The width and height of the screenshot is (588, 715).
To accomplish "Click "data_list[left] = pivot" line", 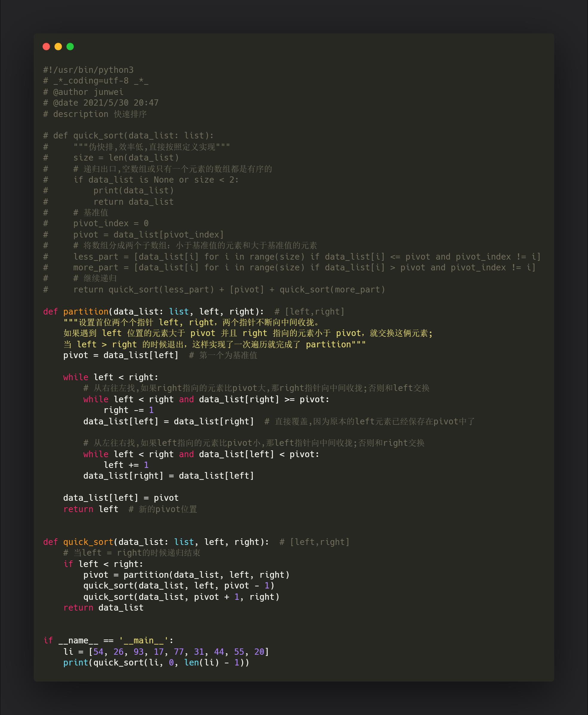I will click(121, 498).
